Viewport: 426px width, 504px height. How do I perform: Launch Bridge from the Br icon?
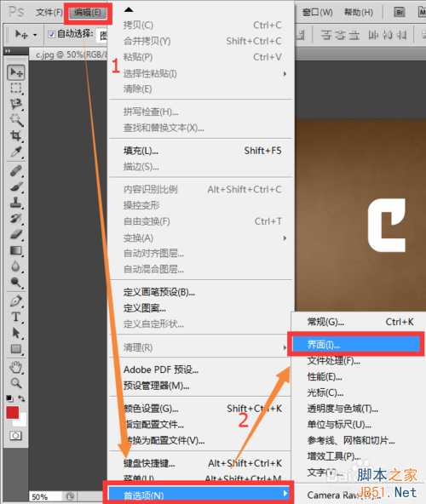pyautogui.click(x=400, y=12)
